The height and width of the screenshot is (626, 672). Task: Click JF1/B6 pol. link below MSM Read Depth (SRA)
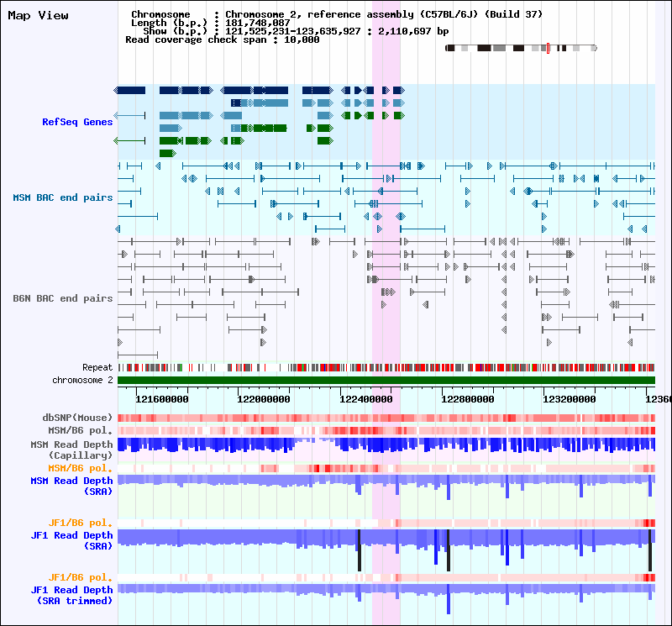(x=80, y=523)
